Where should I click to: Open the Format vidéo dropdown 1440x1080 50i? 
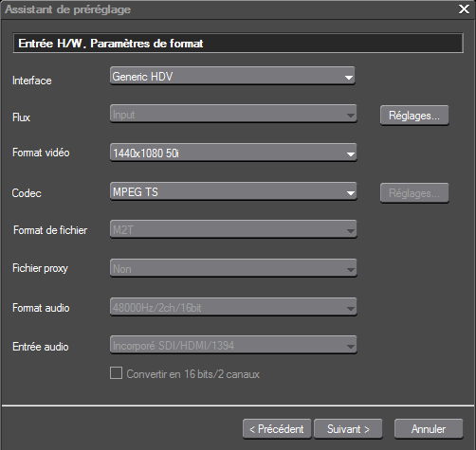pos(233,153)
